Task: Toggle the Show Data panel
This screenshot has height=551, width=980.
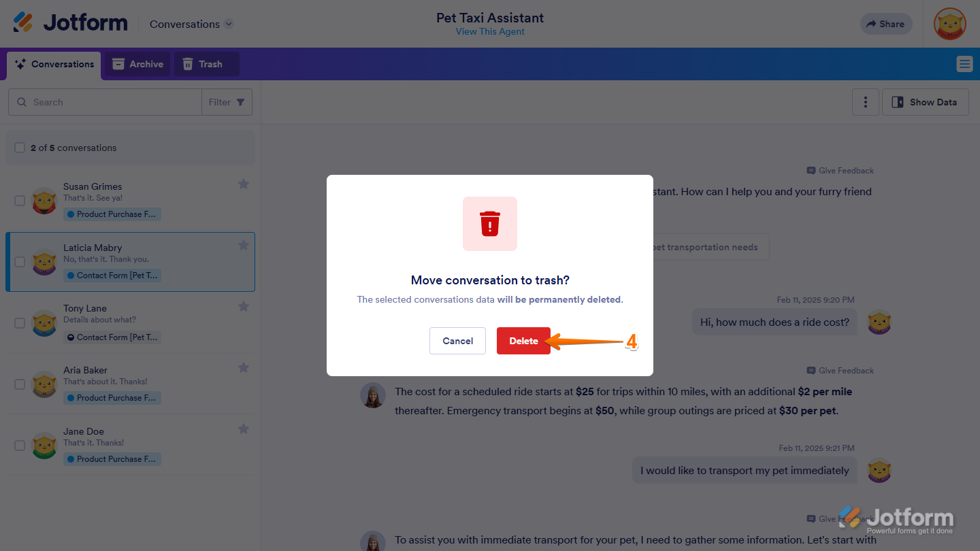Action: (925, 102)
